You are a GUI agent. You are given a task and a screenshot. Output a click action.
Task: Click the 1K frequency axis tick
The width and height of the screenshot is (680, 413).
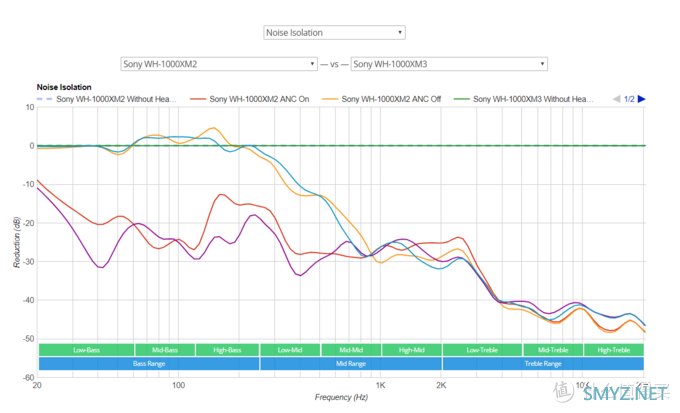point(380,385)
